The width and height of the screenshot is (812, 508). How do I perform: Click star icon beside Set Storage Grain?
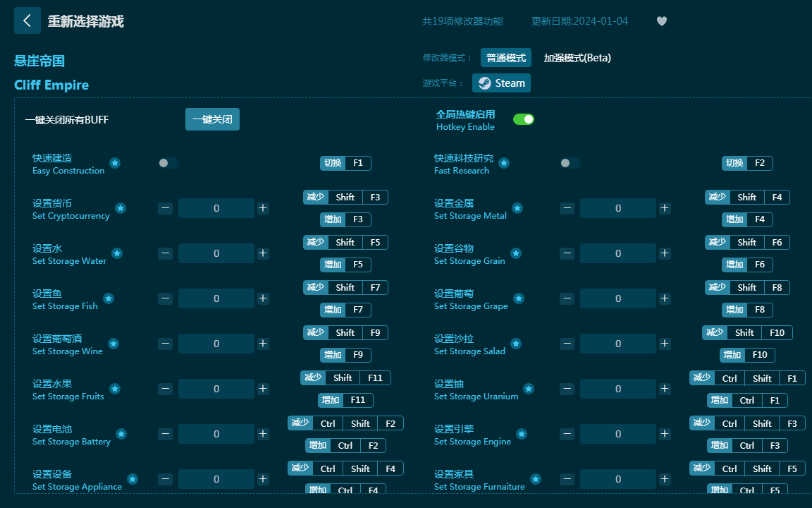(516, 253)
